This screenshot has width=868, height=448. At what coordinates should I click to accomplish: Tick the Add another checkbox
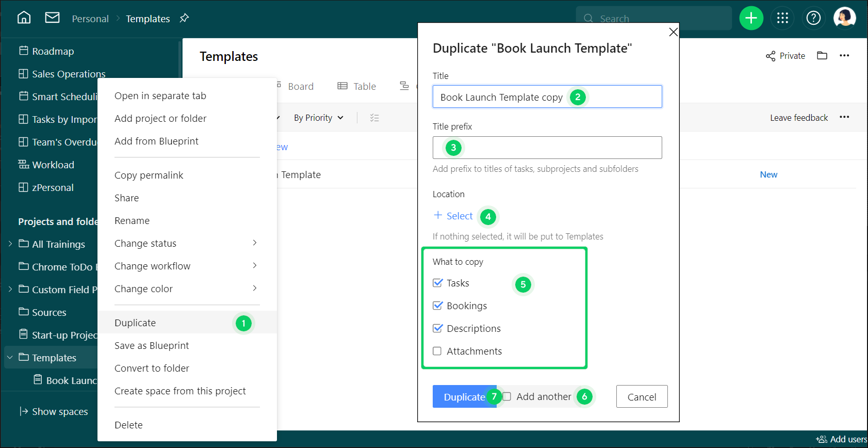(507, 396)
